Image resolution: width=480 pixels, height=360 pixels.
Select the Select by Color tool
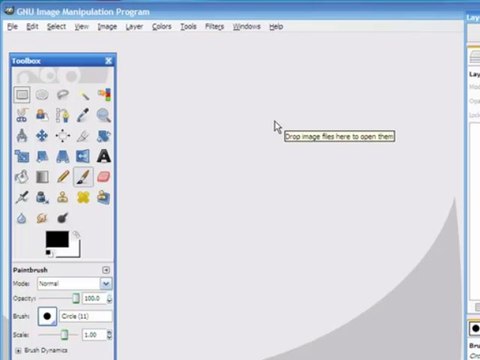tap(104, 95)
